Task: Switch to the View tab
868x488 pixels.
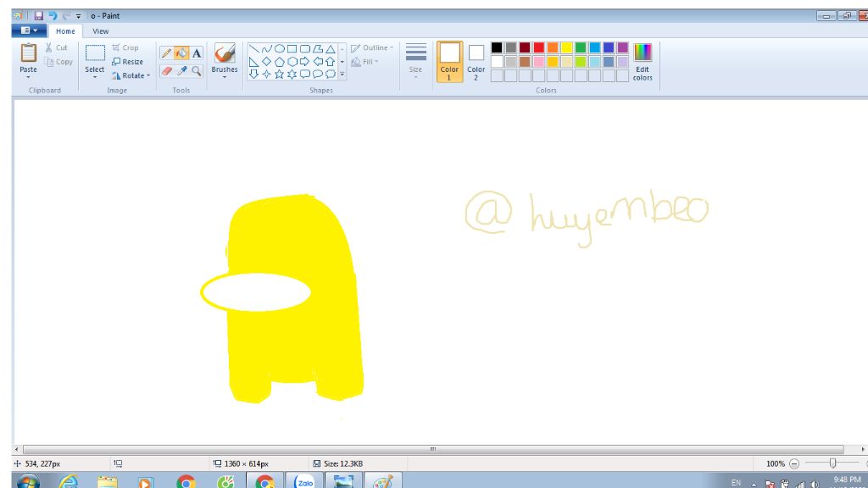Action: [x=100, y=31]
